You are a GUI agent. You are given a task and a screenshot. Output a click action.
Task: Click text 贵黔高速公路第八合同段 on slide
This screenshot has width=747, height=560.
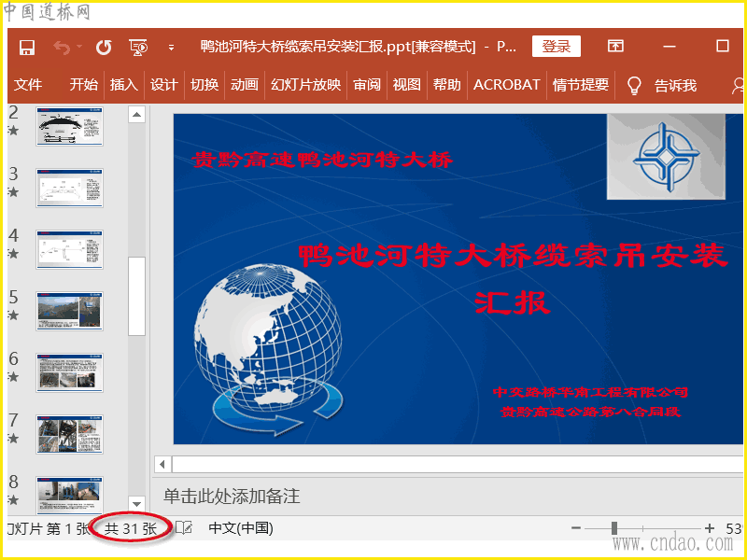pyautogui.click(x=591, y=412)
